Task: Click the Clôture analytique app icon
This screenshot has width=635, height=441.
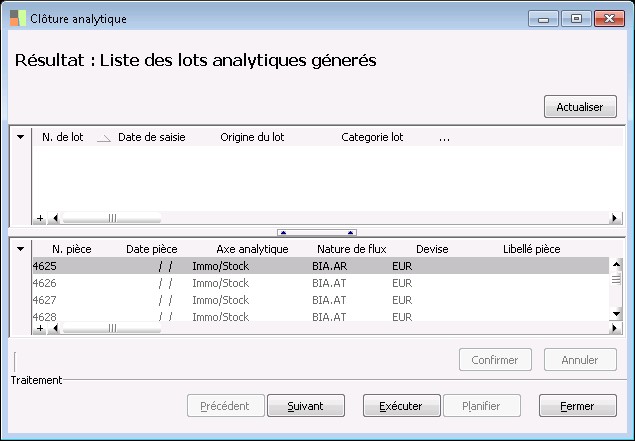Action: (18, 19)
